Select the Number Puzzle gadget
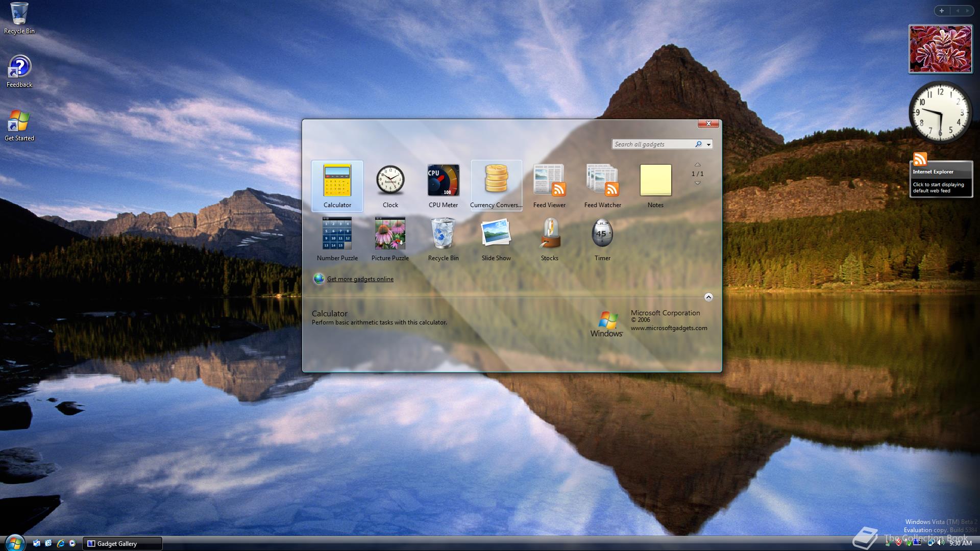980x551 pixels. (x=337, y=239)
